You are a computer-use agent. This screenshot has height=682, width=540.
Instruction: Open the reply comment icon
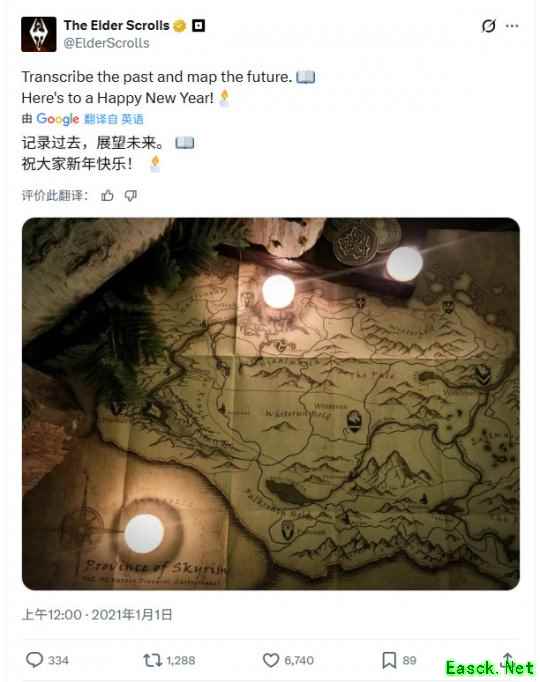pos(34,660)
